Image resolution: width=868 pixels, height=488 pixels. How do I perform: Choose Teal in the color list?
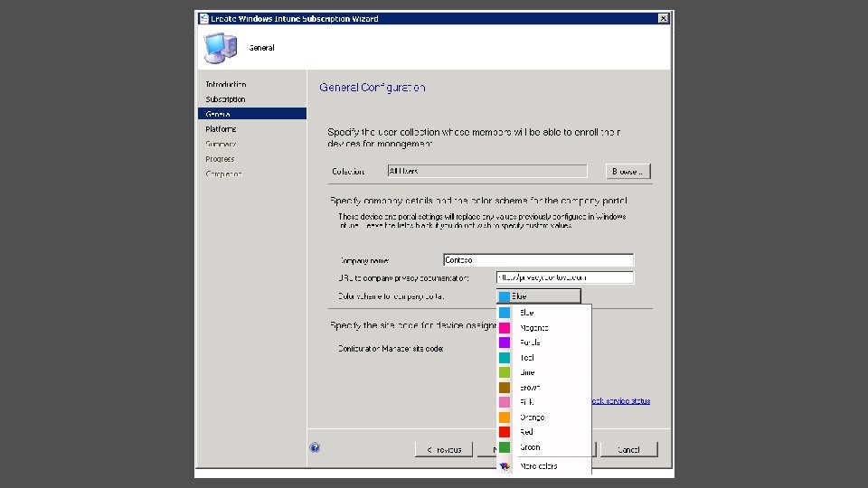click(543, 358)
